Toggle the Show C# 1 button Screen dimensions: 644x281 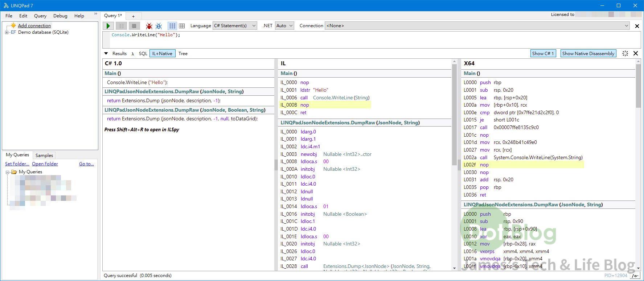[543, 53]
